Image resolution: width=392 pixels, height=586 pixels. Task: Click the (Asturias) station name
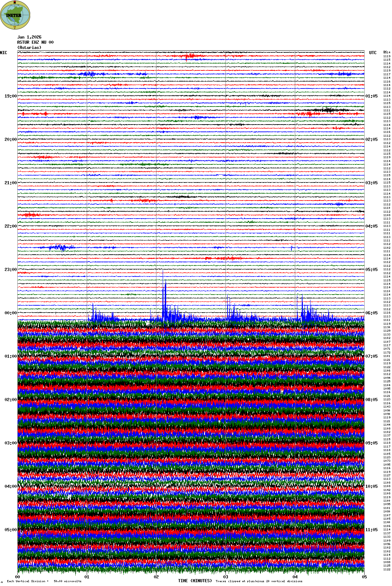29,48
